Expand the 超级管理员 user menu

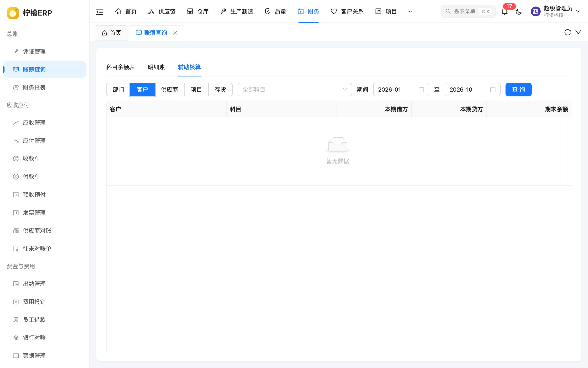(556, 11)
